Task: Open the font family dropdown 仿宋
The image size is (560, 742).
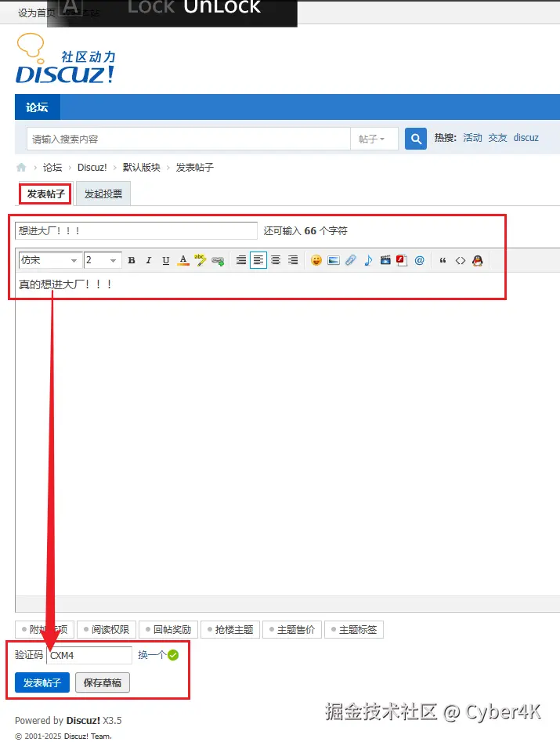Action: (50, 260)
